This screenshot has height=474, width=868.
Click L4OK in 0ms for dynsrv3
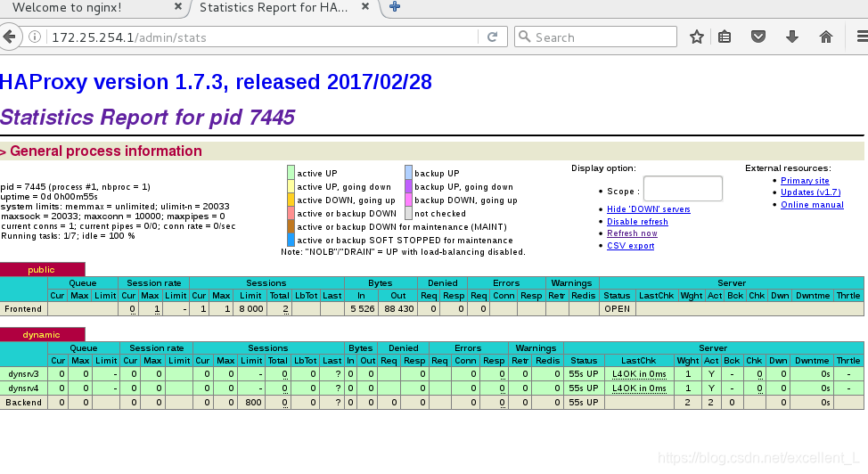point(639,374)
